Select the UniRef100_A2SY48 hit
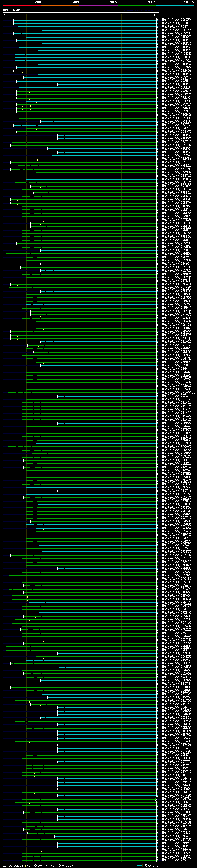The width and height of the screenshot is (197, 868). (x=177, y=78)
